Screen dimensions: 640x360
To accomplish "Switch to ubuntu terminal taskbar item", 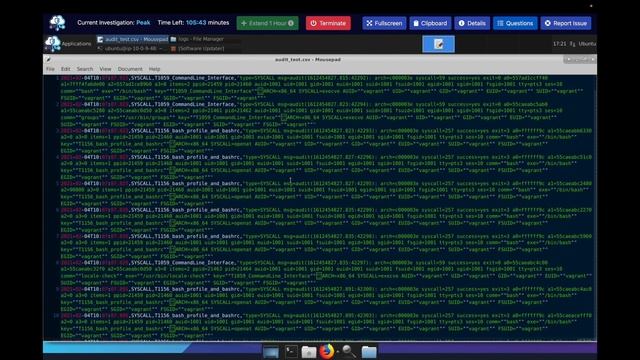I will click(133, 49).
